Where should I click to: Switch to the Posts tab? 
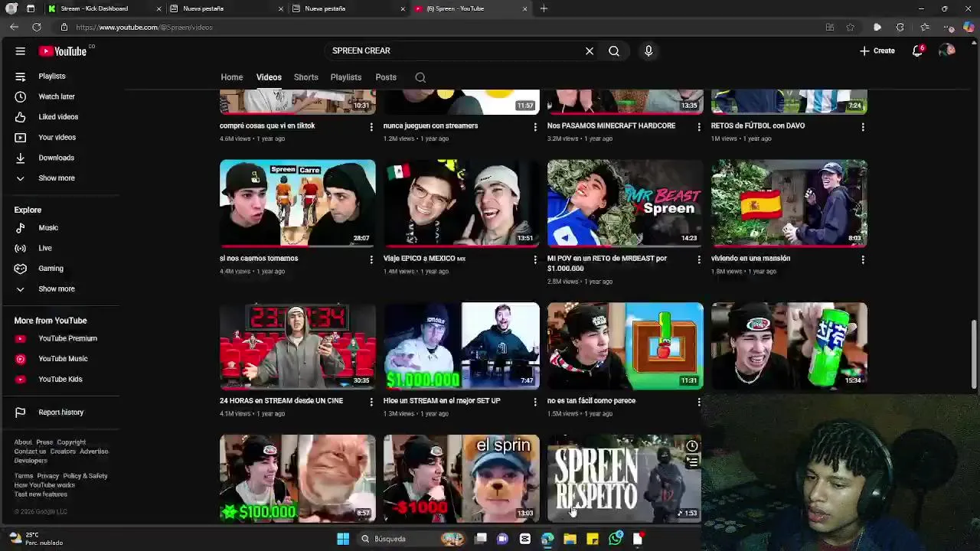point(386,77)
